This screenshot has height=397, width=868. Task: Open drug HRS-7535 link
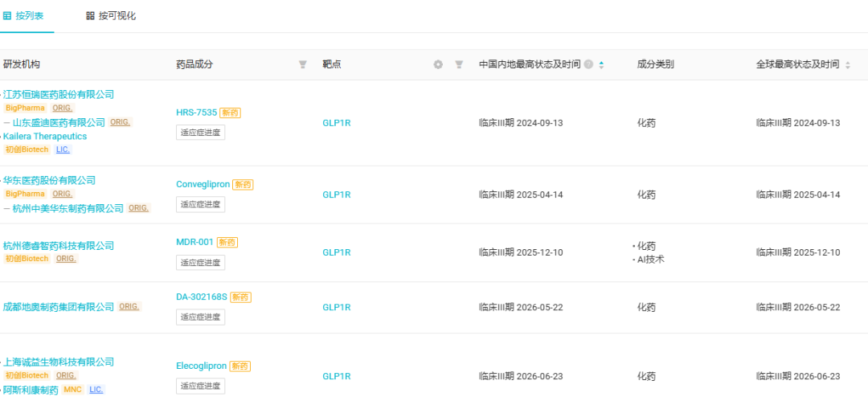[x=197, y=113]
